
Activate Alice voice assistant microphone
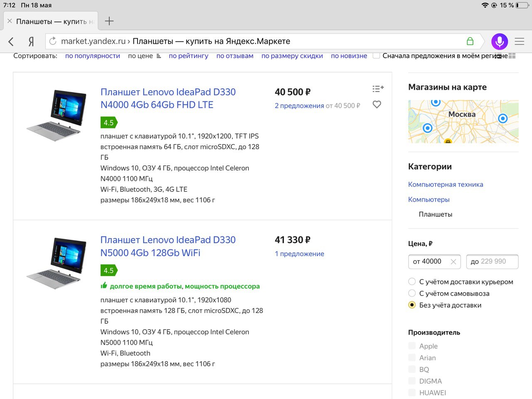(x=500, y=41)
